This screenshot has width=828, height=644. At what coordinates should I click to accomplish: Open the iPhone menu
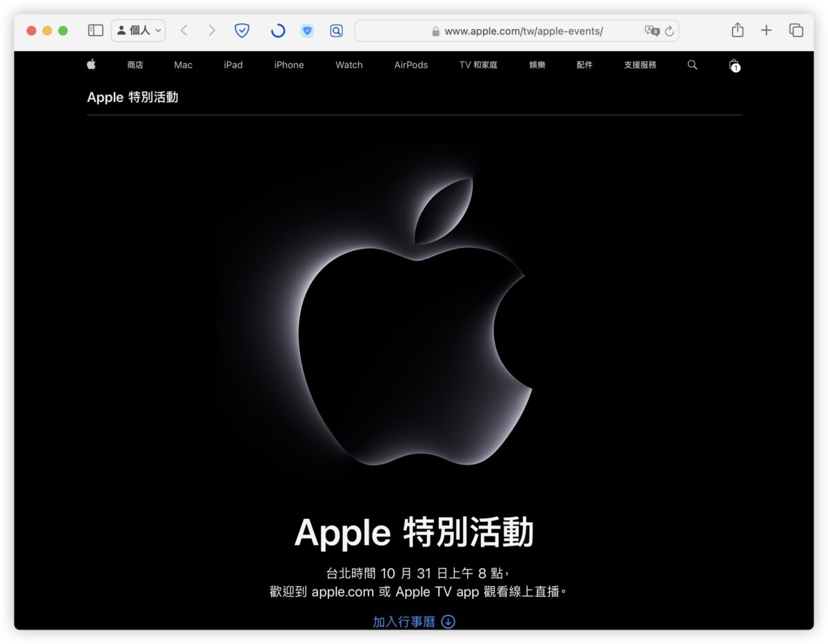pos(289,65)
